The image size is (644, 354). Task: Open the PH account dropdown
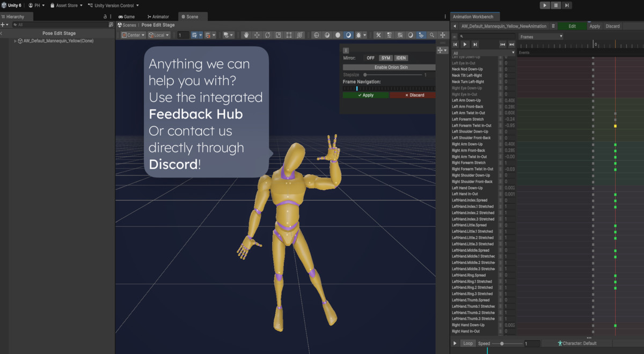[37, 5]
